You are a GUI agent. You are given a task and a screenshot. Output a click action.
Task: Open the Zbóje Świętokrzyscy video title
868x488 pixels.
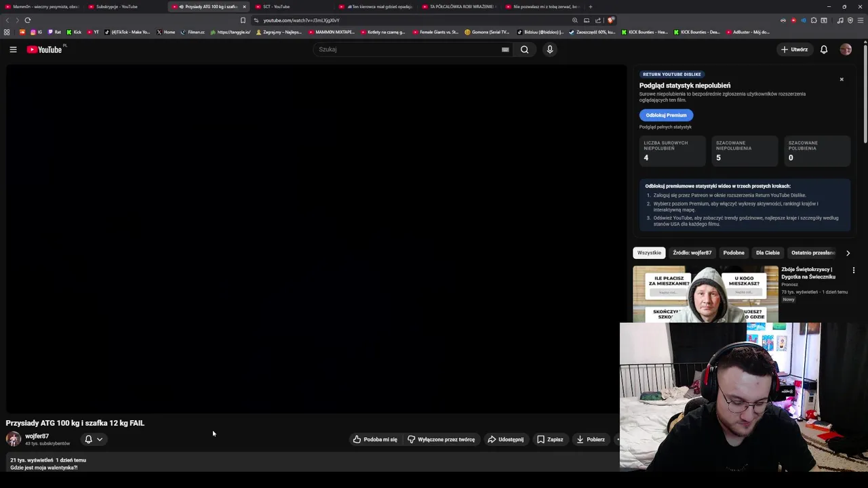[808, 273]
